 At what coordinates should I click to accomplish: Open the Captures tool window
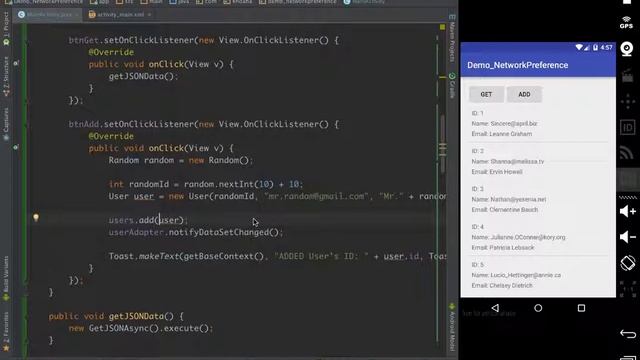coord(6,124)
